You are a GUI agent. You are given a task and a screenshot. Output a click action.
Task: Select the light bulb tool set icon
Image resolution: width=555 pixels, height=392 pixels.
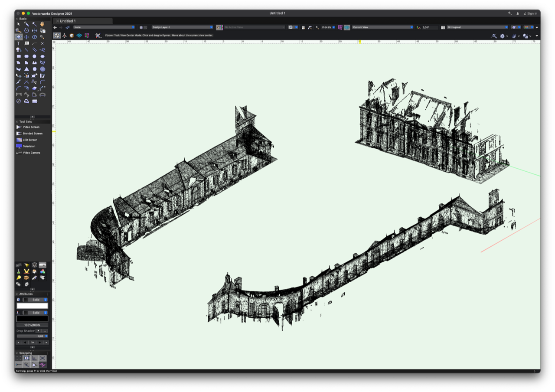click(x=19, y=278)
